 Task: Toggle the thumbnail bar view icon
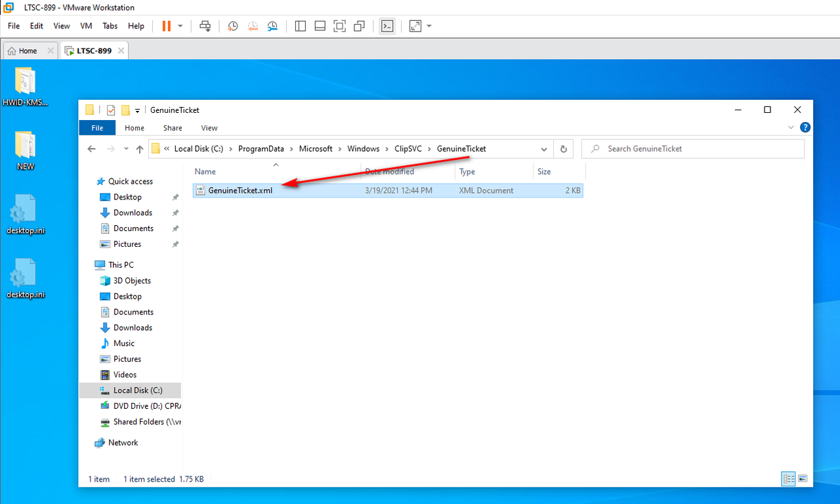tap(320, 26)
